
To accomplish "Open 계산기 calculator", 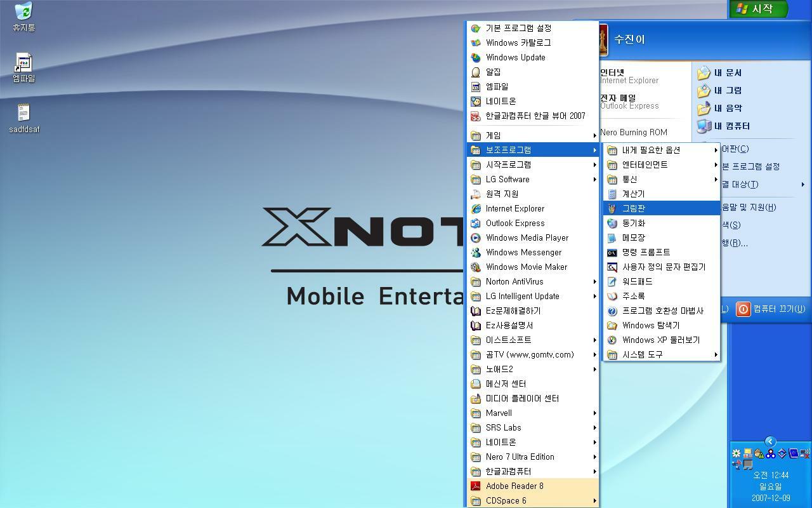I will click(662, 194).
